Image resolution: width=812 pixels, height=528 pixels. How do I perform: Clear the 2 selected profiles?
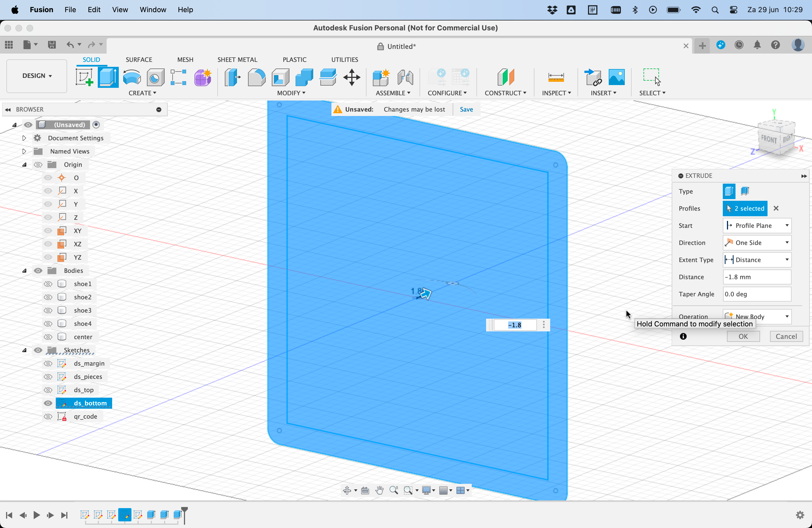[776, 208]
